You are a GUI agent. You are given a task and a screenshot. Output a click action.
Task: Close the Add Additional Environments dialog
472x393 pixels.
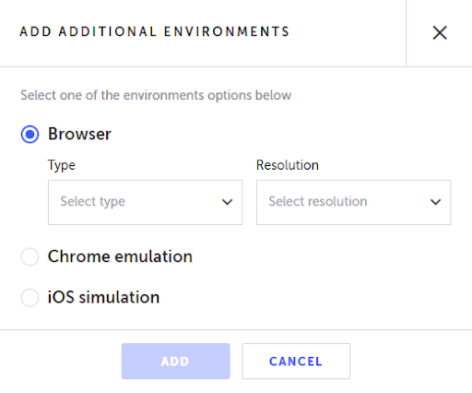pos(439,33)
